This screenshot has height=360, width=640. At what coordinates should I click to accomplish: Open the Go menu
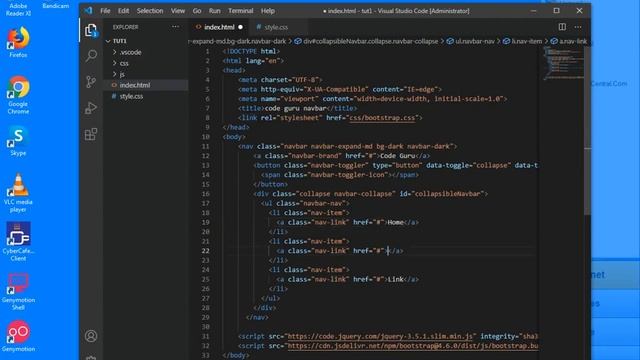[x=197, y=11]
